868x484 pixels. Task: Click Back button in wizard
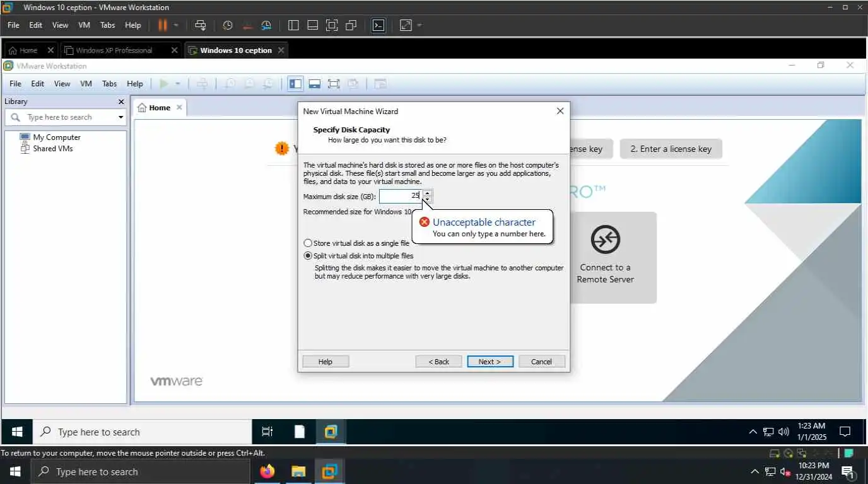(x=438, y=362)
